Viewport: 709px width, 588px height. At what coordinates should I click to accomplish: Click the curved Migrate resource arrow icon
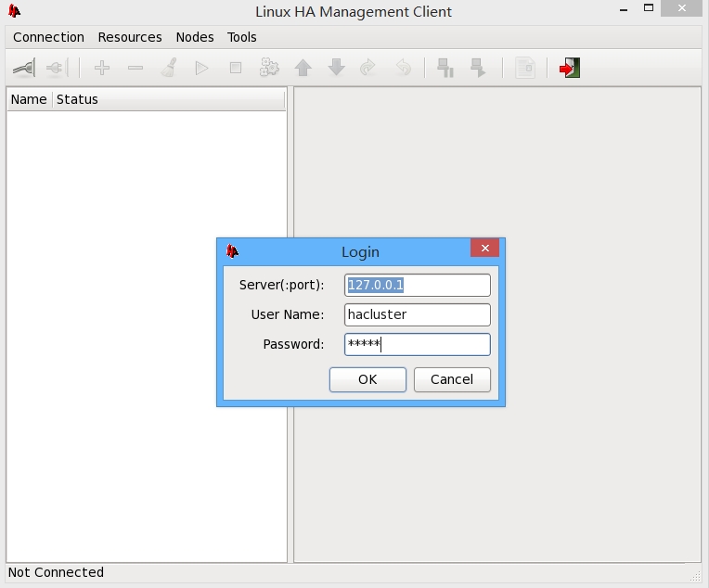[368, 68]
